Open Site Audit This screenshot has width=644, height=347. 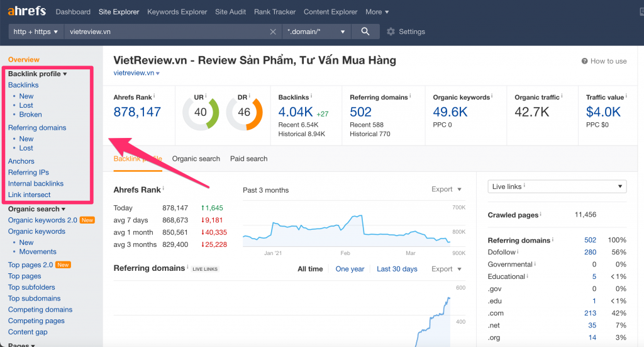230,12
